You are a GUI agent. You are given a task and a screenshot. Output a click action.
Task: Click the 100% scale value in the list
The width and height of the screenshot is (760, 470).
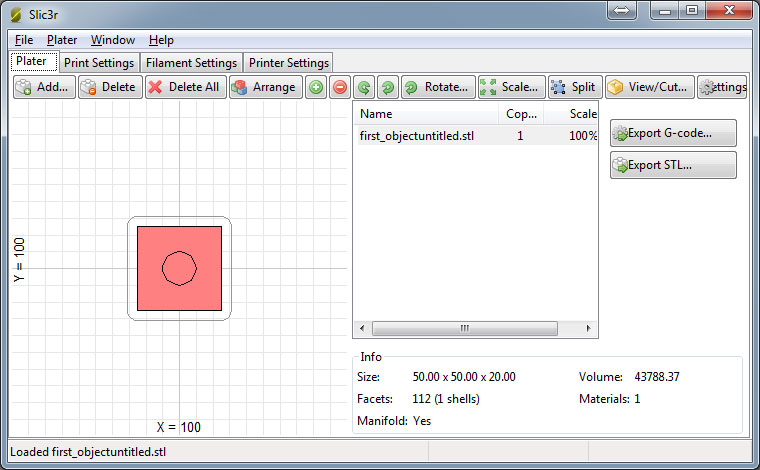tap(583, 136)
